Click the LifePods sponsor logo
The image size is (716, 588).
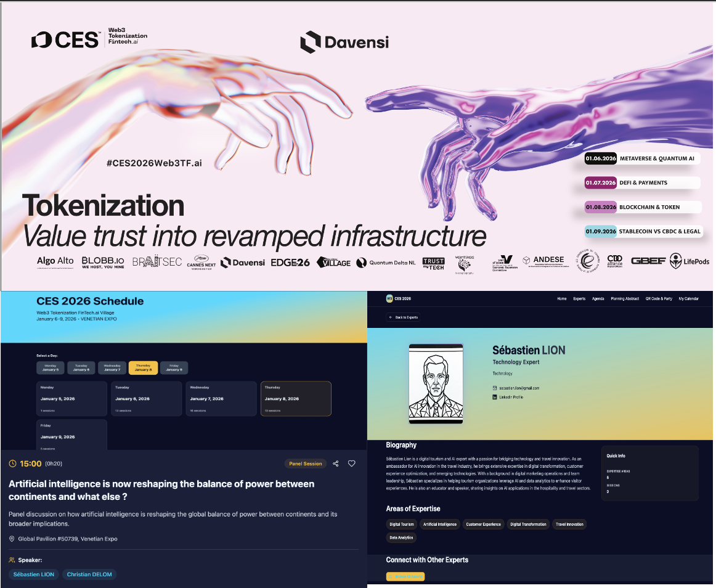coord(690,261)
